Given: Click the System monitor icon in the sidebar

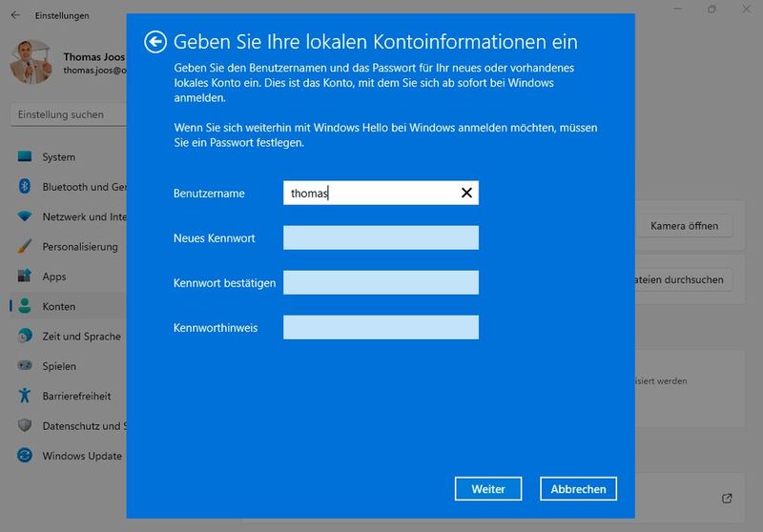Looking at the screenshot, I should 25,156.
